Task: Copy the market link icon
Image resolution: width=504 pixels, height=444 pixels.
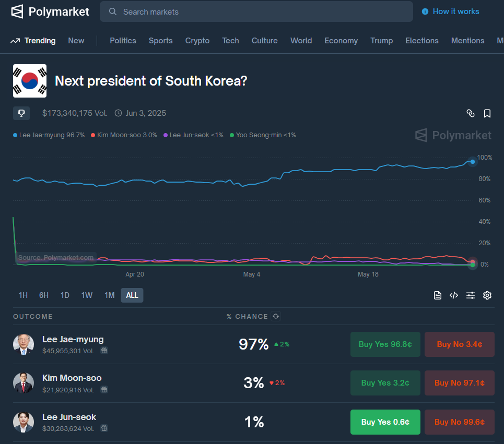Action: coord(470,113)
